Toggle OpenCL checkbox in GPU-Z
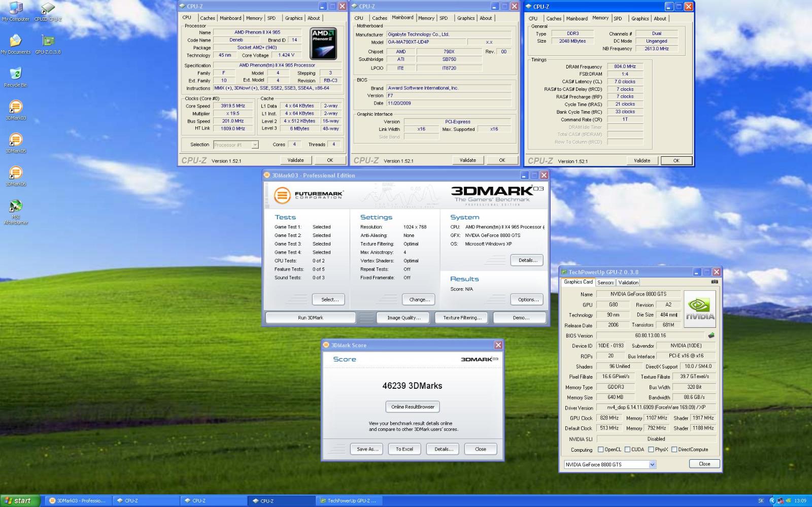Image resolution: width=812 pixels, height=507 pixels. pyautogui.click(x=601, y=449)
